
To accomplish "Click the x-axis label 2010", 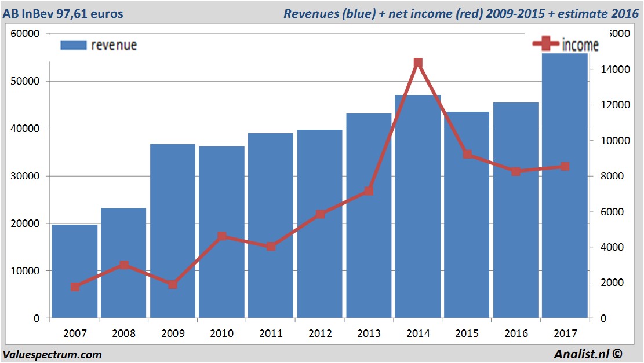I will click(222, 333).
